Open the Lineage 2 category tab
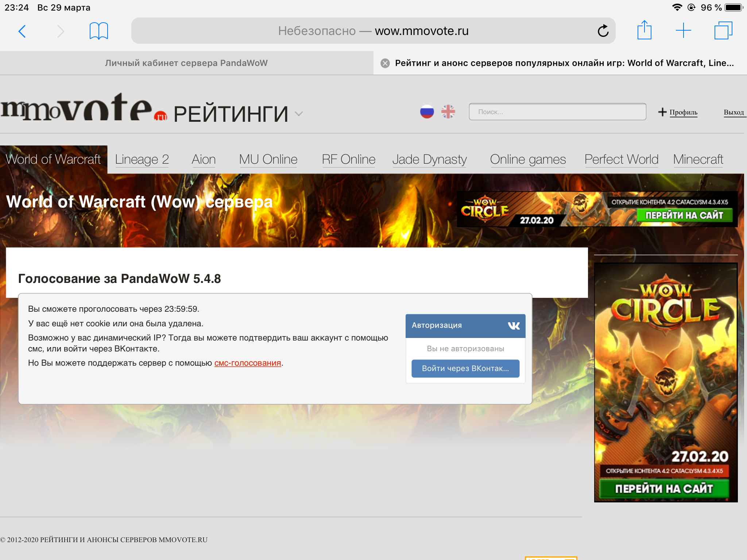 [x=142, y=160]
